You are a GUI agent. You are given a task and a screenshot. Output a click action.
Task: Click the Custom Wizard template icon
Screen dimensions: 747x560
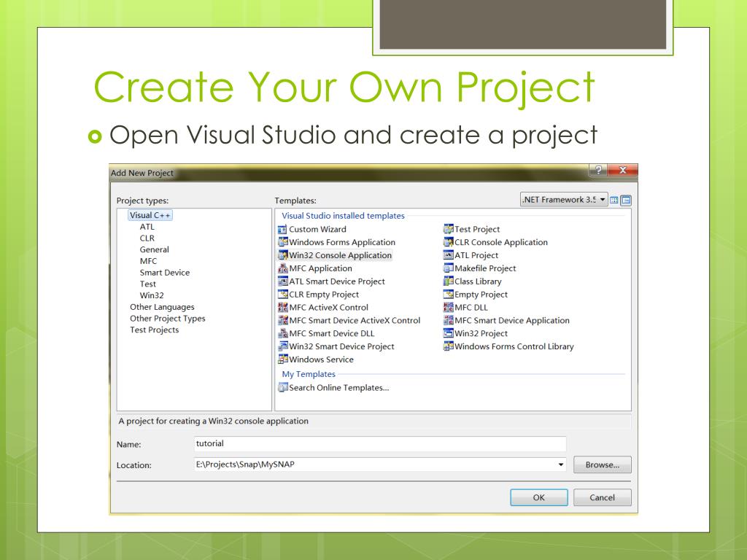[x=282, y=229]
